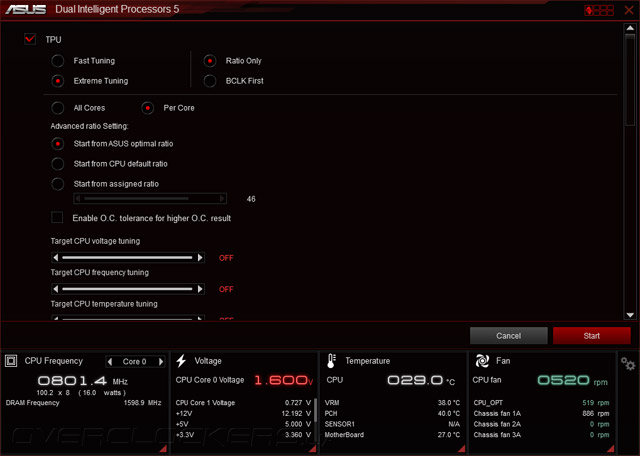Click the DRAM Frequency row
Viewport: 640px width, 456px height.
[83, 403]
